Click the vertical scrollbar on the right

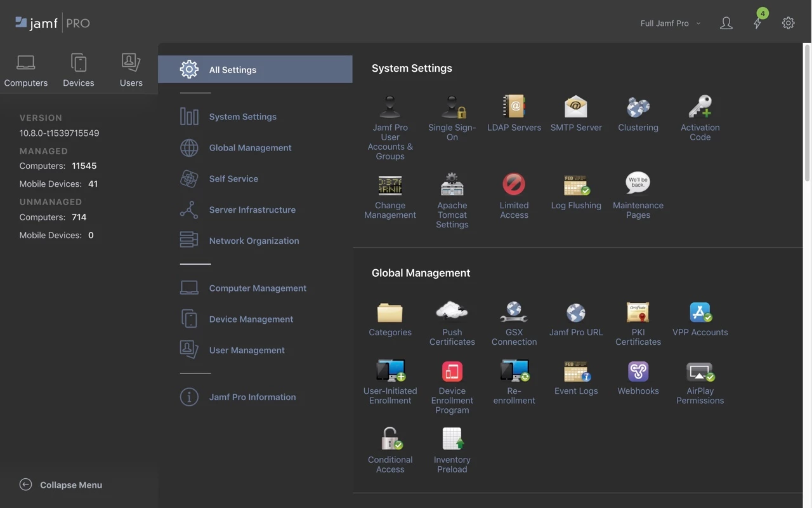807,111
